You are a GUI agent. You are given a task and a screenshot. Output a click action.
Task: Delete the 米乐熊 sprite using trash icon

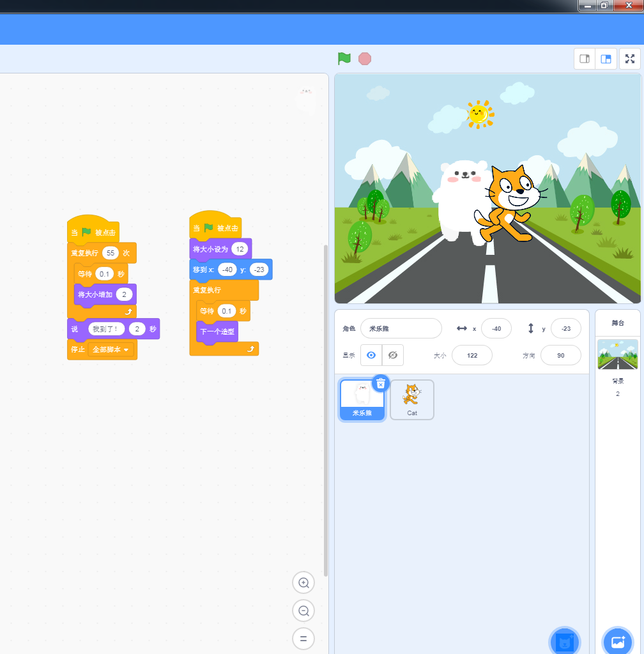click(380, 383)
